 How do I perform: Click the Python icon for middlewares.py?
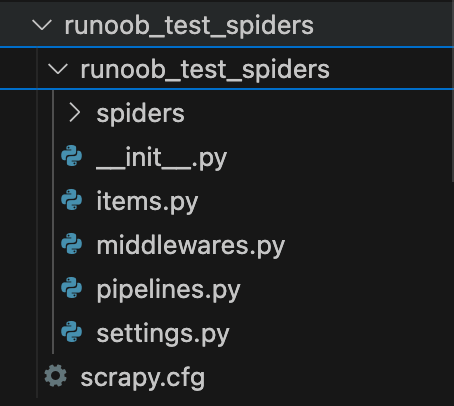[72, 244]
